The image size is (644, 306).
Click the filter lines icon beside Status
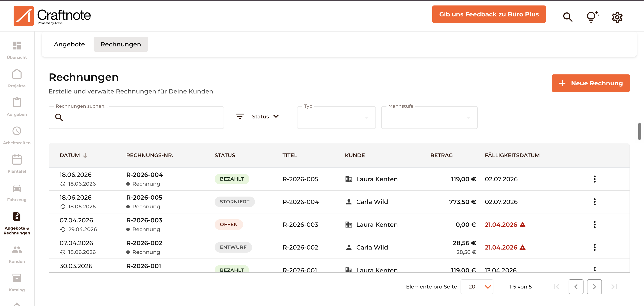coord(240,116)
